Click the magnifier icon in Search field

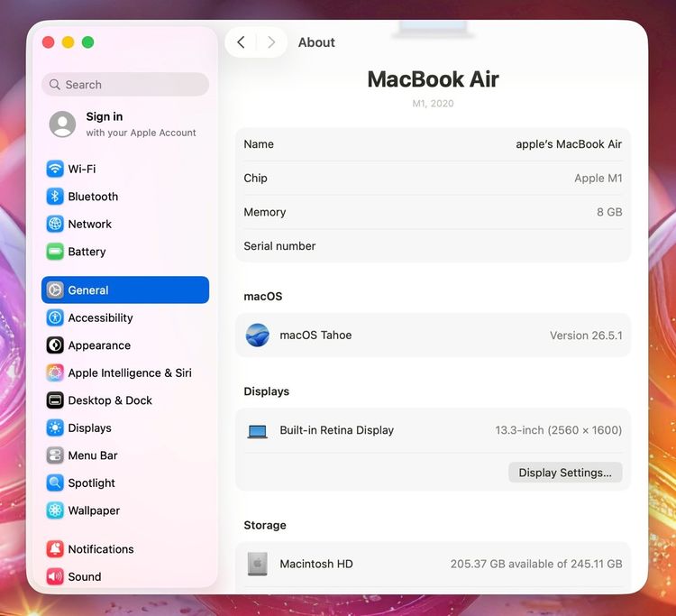(x=55, y=85)
